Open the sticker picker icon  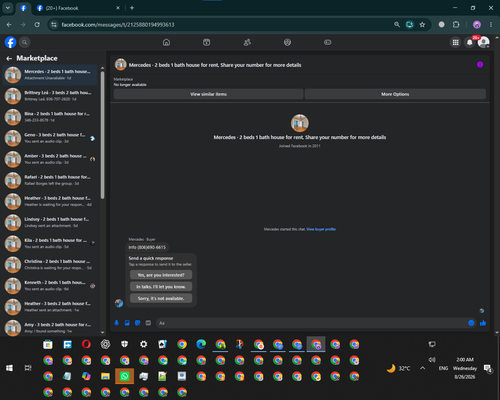[138, 323]
